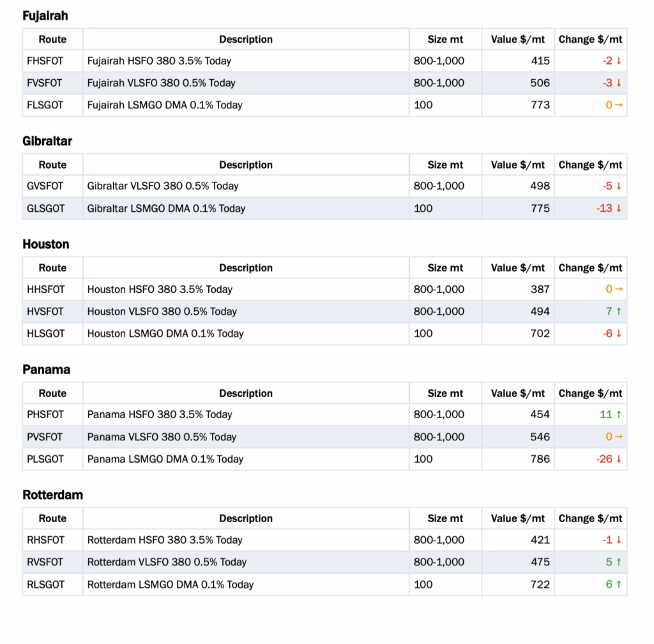Click the Fujairah section heading
This screenshot has width=654, height=644.
coord(45,16)
